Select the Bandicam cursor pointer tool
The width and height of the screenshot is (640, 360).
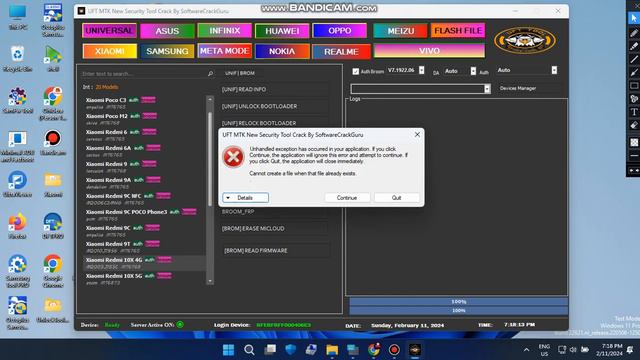pyautogui.click(x=633, y=18)
